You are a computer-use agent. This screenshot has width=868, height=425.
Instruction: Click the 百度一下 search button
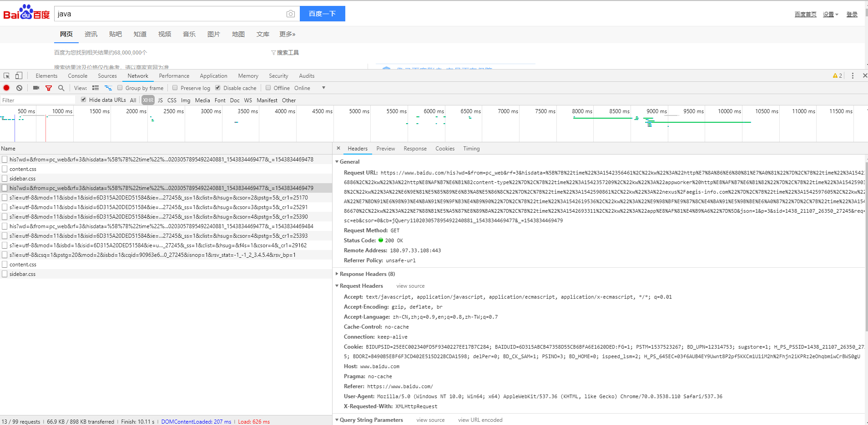323,14
